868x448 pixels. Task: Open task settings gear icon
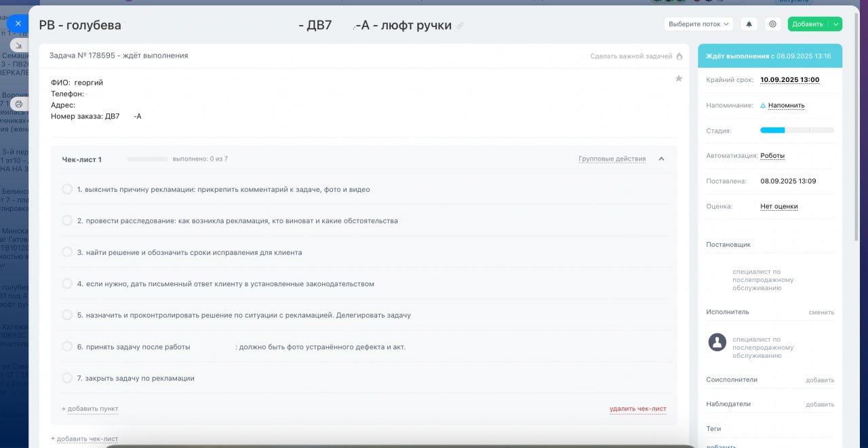click(x=772, y=24)
